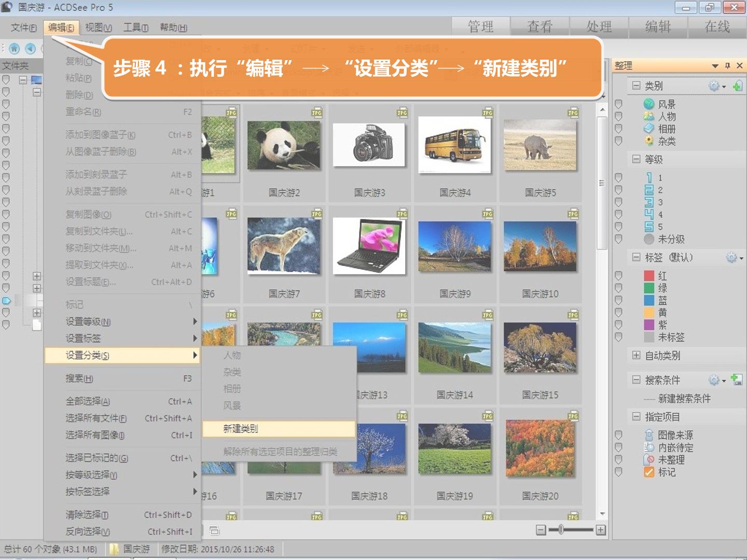This screenshot has height=560, width=747.
Task: Click the rating 3 icon
Action: click(x=649, y=202)
